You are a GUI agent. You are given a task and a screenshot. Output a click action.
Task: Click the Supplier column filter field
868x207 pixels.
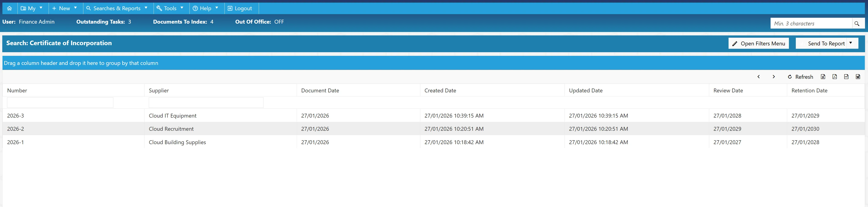pos(206,103)
